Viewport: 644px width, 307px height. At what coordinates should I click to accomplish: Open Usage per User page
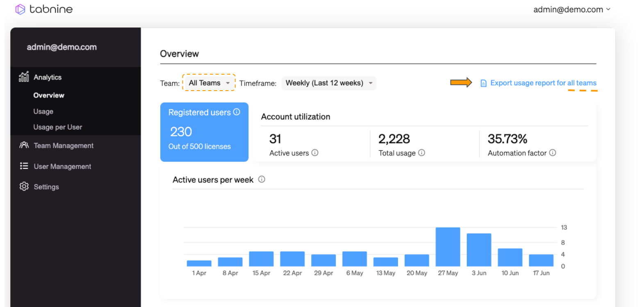coord(58,127)
